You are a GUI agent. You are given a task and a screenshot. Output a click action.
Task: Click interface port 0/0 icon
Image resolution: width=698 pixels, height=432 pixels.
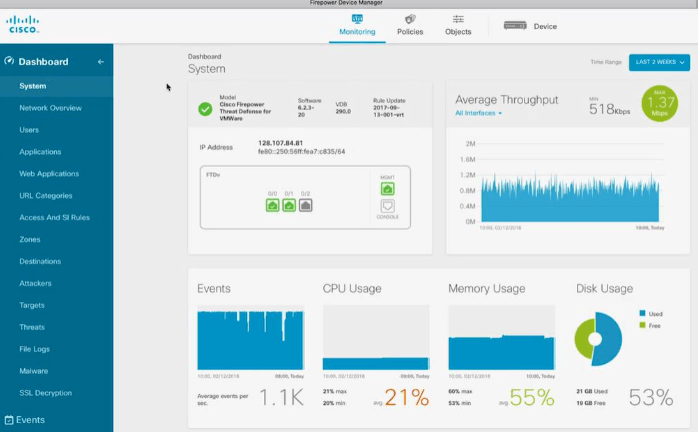click(x=272, y=205)
